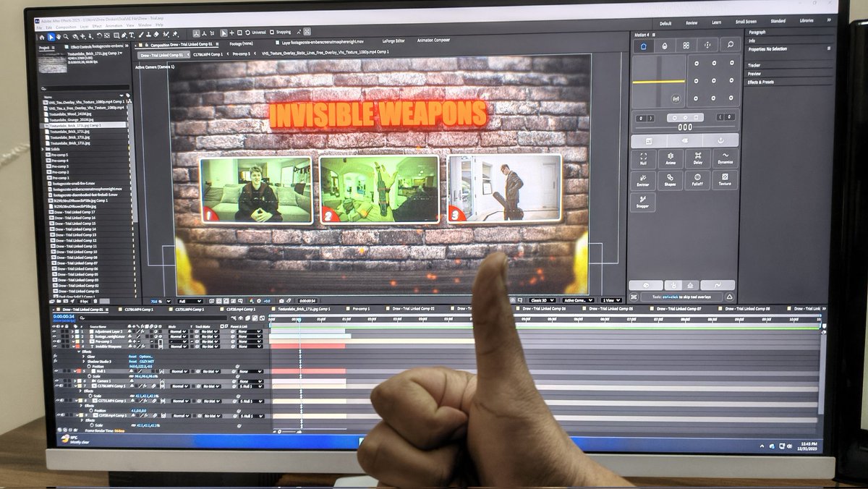Select the Home tool in the toolbar
Image resolution: width=868 pixels, height=489 pixels.
pos(42,37)
